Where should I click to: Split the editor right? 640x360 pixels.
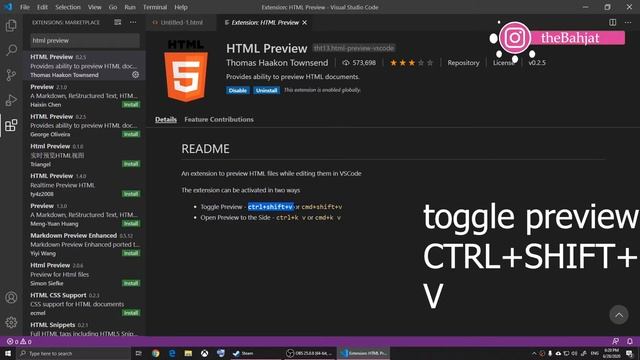point(613,22)
